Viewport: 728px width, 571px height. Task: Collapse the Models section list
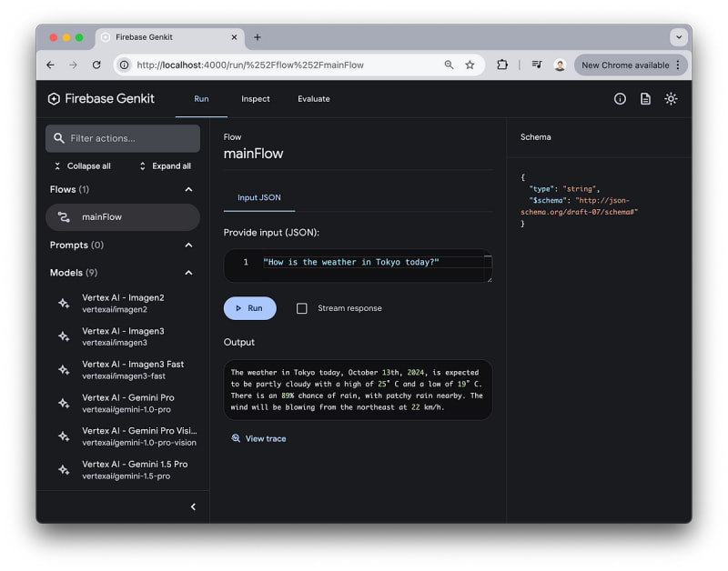point(188,273)
